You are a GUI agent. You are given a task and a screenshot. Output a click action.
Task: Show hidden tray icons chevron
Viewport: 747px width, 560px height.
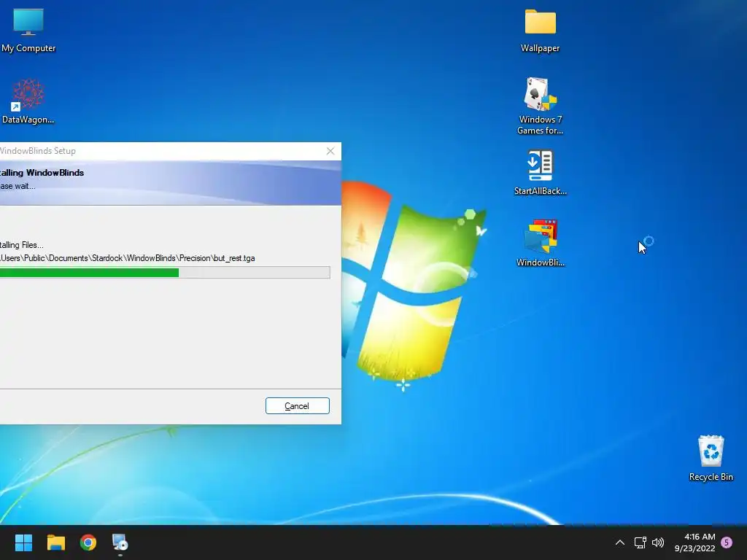[x=620, y=542]
